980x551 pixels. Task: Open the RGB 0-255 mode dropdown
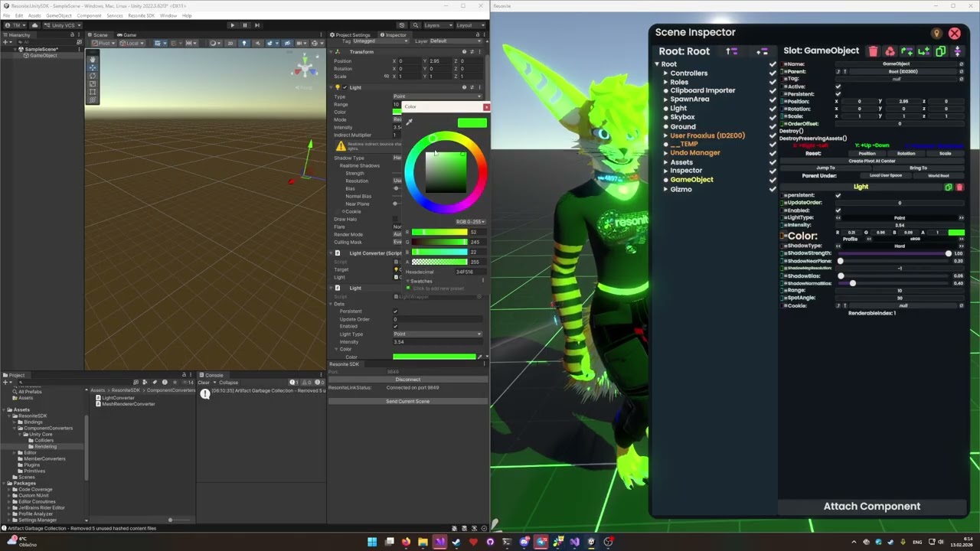pyautogui.click(x=470, y=222)
